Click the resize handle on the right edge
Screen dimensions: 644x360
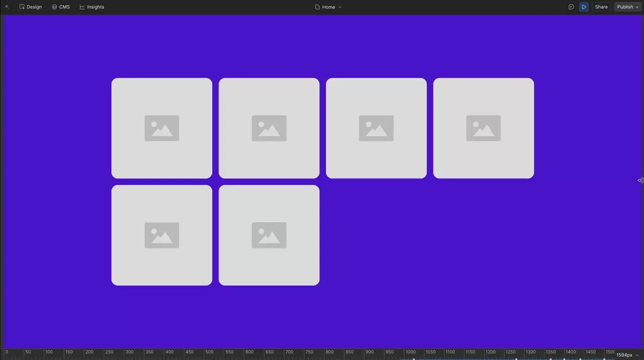(640, 181)
